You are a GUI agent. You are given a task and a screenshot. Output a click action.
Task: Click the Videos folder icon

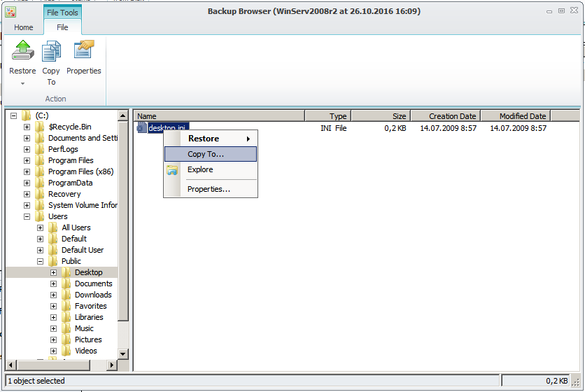click(x=66, y=351)
